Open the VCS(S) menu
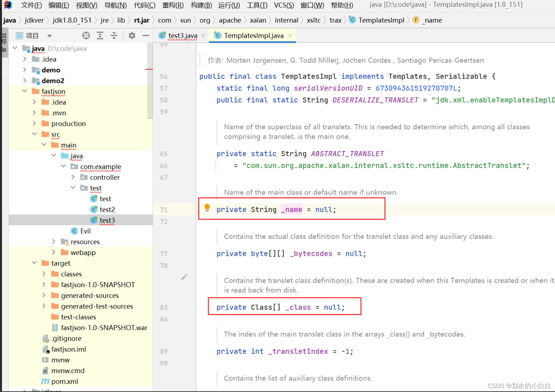The image size is (555, 392). click(x=284, y=5)
